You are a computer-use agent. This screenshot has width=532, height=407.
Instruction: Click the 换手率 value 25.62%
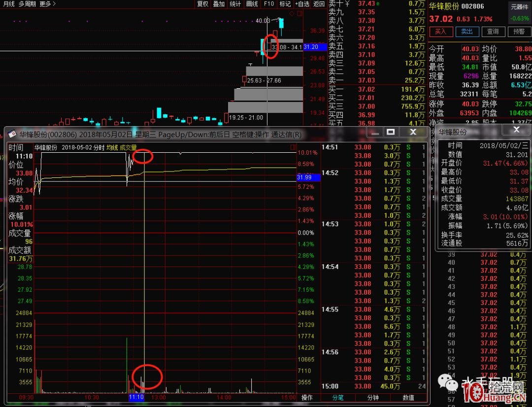click(517, 235)
